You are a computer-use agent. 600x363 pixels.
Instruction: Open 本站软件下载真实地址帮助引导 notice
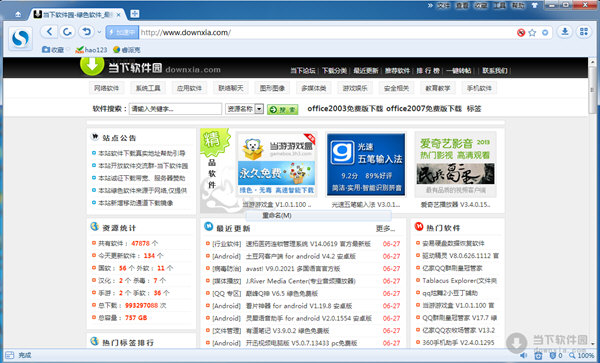click(x=142, y=153)
